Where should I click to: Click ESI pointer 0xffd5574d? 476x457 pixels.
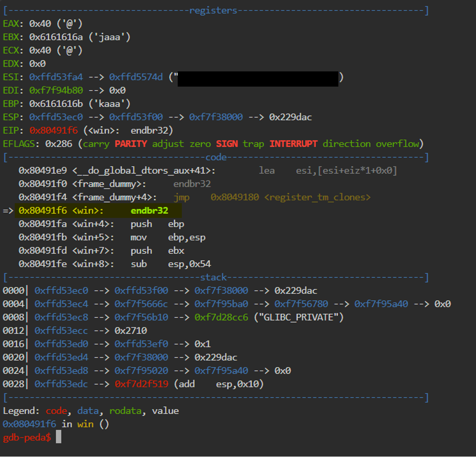click(x=136, y=77)
